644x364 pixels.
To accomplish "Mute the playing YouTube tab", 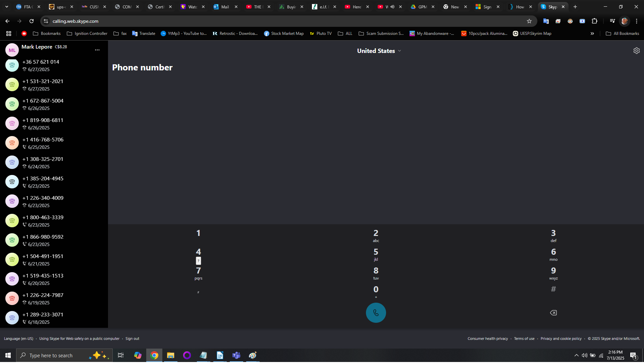I will 392,7.
